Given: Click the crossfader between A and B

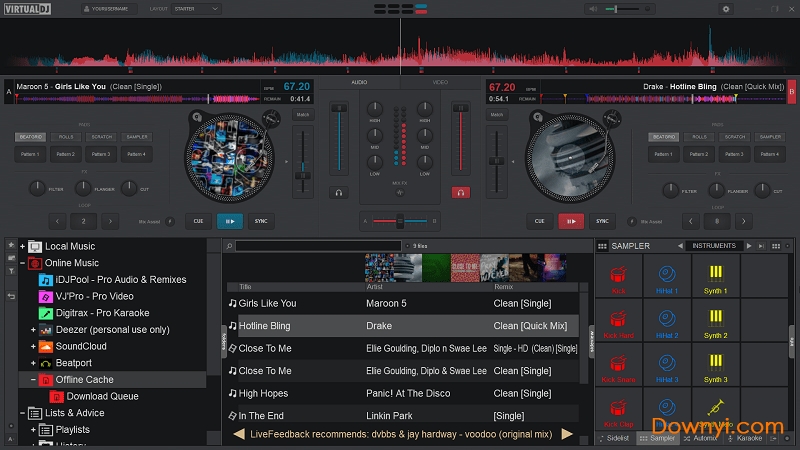Looking at the screenshot, I should pyautogui.click(x=400, y=221).
